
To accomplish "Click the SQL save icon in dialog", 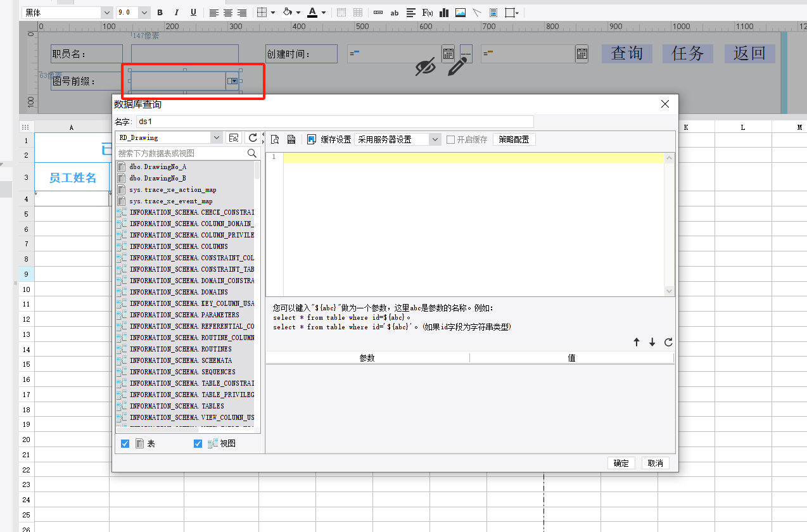I will [291, 139].
